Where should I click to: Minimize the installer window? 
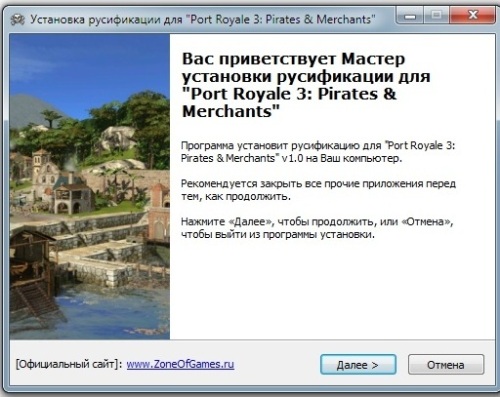410,15
